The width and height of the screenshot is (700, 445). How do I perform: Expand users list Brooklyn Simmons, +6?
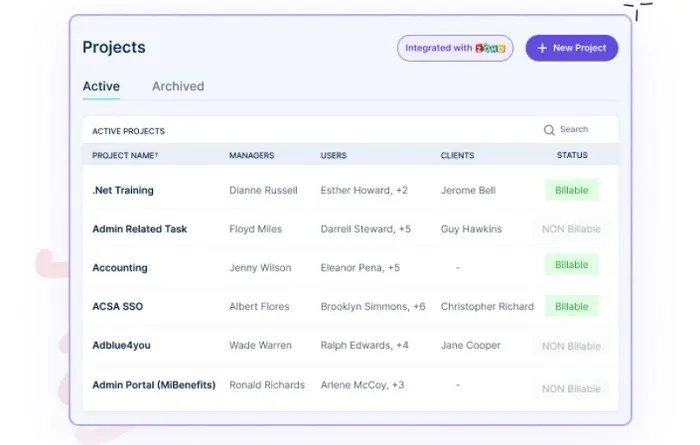point(373,307)
